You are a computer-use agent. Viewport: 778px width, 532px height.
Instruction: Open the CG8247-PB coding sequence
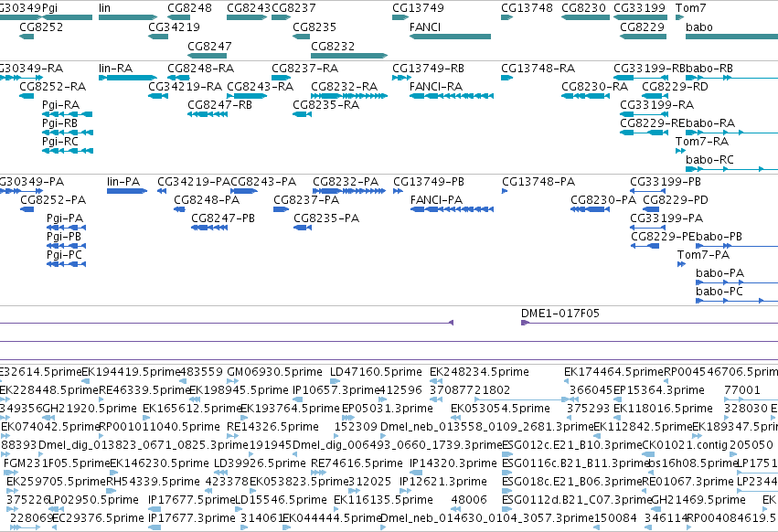point(209,228)
